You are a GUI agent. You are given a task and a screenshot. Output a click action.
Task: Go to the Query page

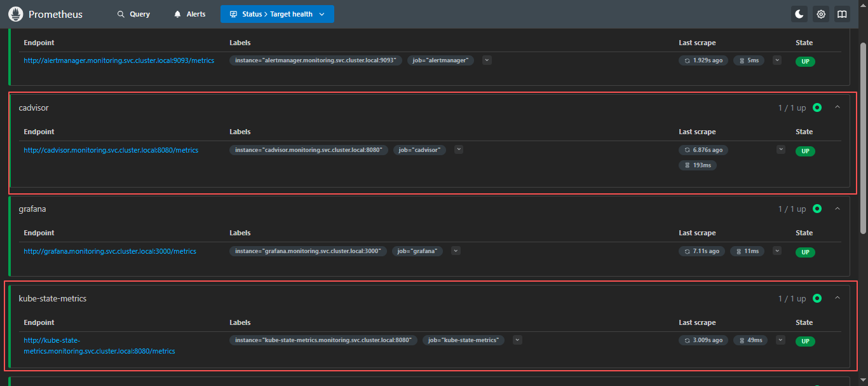click(x=133, y=14)
